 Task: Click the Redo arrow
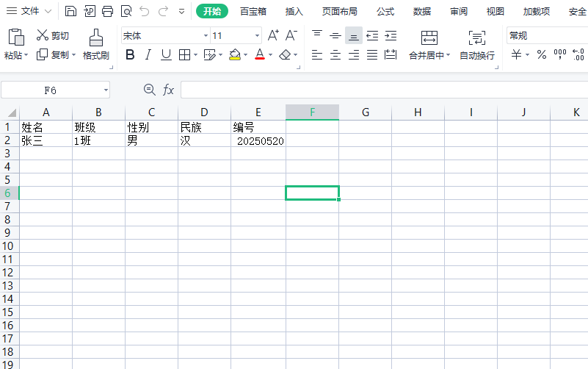[163, 11]
